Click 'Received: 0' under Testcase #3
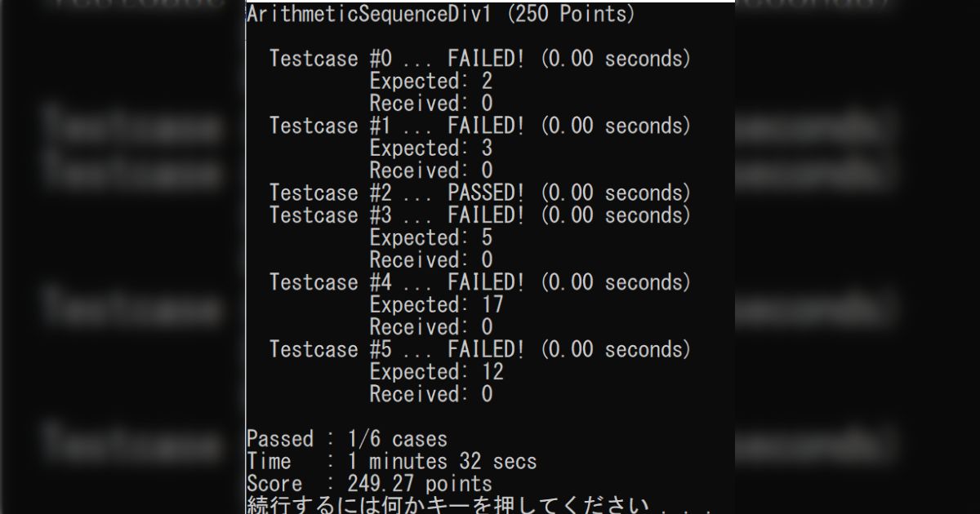The width and height of the screenshot is (980, 514). point(430,260)
